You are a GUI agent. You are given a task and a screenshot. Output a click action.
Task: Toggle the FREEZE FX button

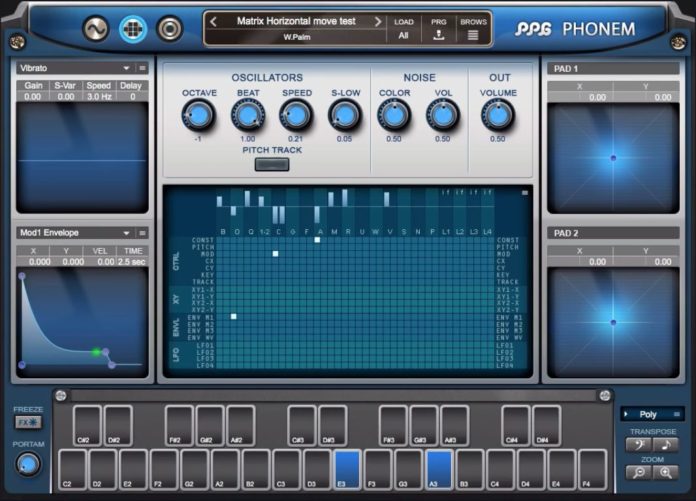pyautogui.click(x=27, y=423)
